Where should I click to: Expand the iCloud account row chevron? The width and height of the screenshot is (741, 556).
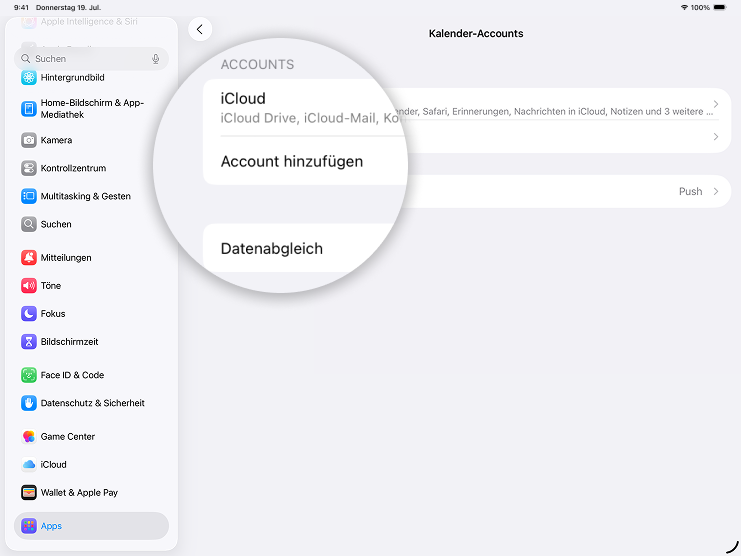point(716,104)
